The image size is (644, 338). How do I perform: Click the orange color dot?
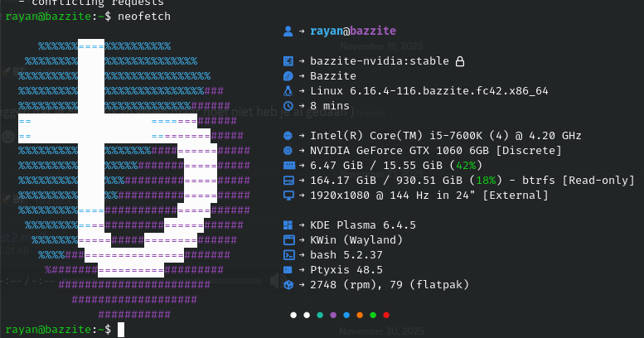(360, 315)
